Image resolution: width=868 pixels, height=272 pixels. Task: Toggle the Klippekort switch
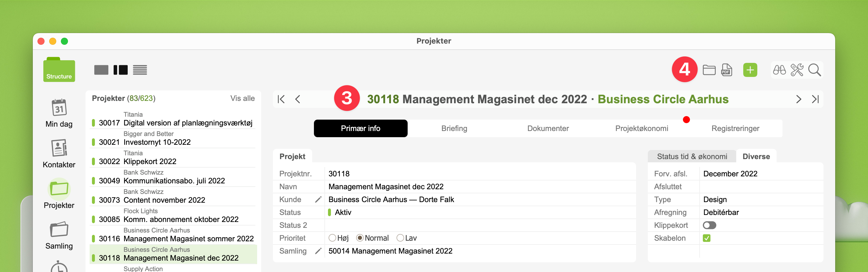(709, 225)
